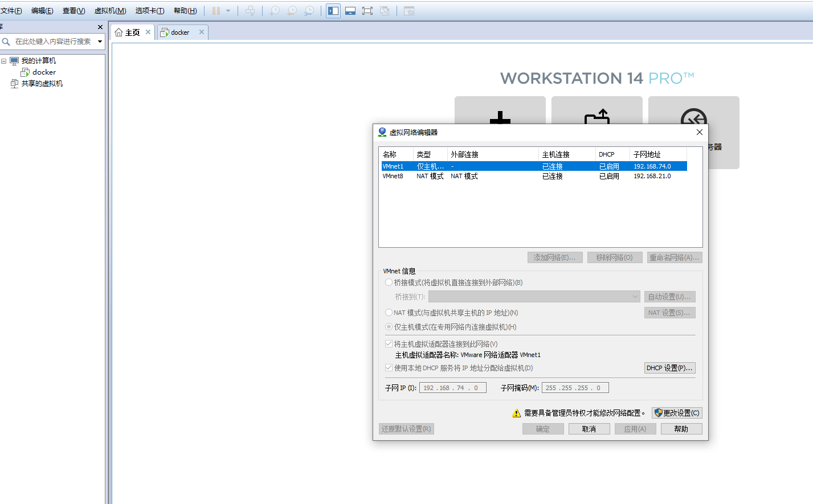Click the Unity mode toolbar icon

tap(385, 11)
